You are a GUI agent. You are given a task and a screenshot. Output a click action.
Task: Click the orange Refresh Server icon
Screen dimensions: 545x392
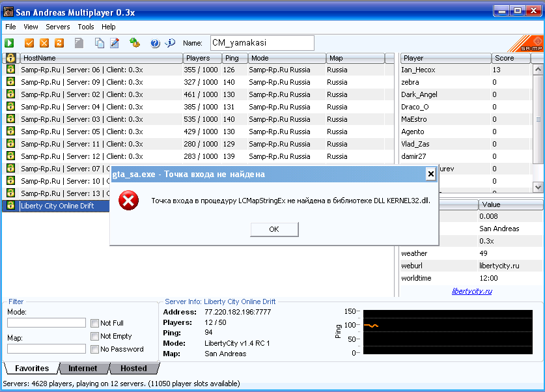(59, 43)
